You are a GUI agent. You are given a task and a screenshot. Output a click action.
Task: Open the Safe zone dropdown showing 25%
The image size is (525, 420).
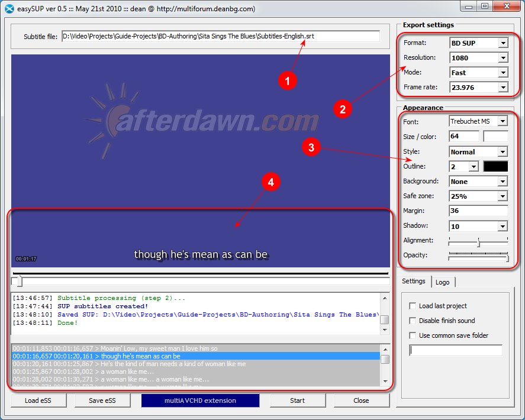pyautogui.click(x=478, y=196)
